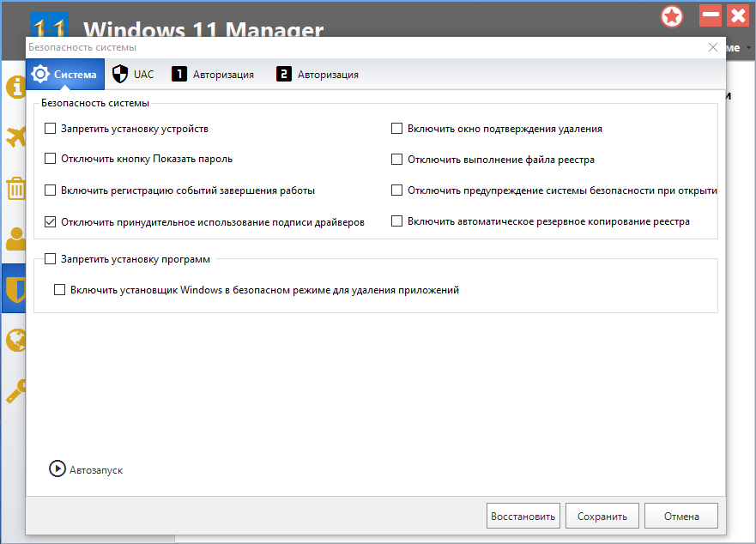Open the Optimizer airplane sidebar icon
Image resolution: width=756 pixels, height=544 pixels.
point(16,137)
